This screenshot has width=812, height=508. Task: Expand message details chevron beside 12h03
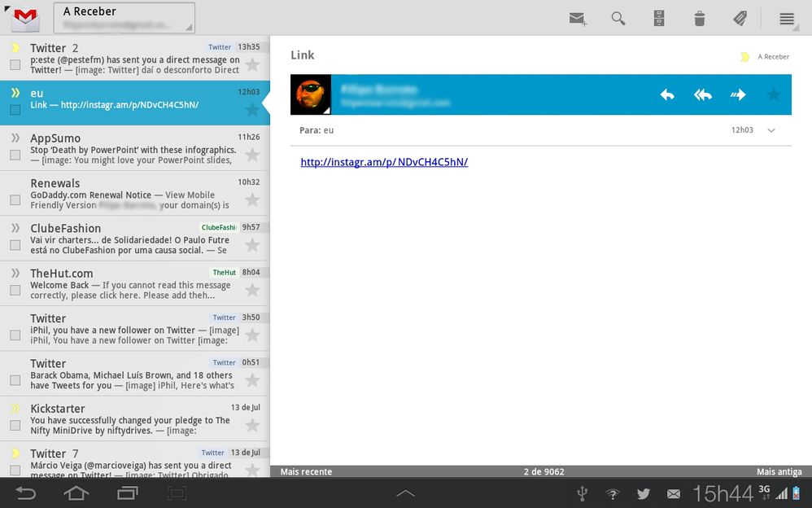771,130
